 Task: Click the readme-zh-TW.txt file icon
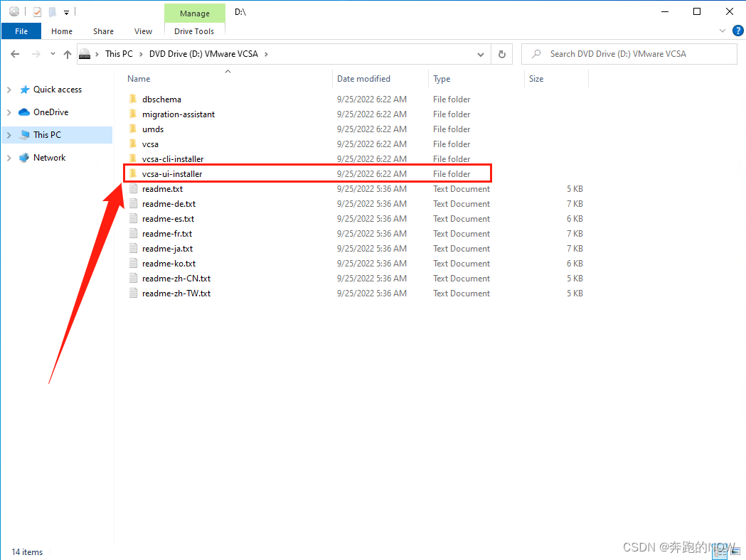coord(133,294)
